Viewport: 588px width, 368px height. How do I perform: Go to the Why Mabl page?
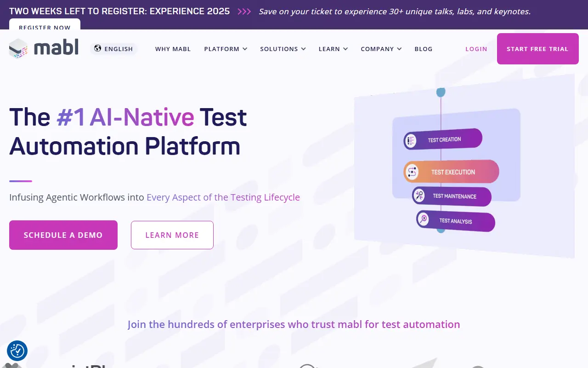pyautogui.click(x=173, y=49)
